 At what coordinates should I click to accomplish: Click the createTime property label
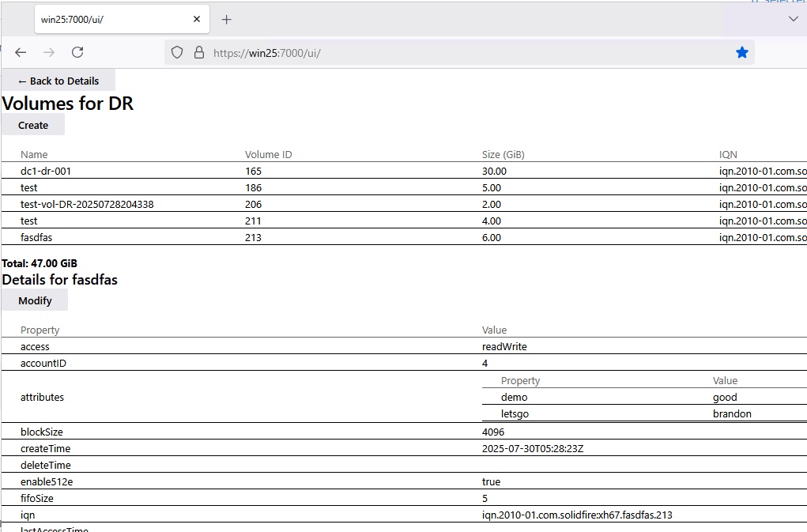[x=45, y=448]
